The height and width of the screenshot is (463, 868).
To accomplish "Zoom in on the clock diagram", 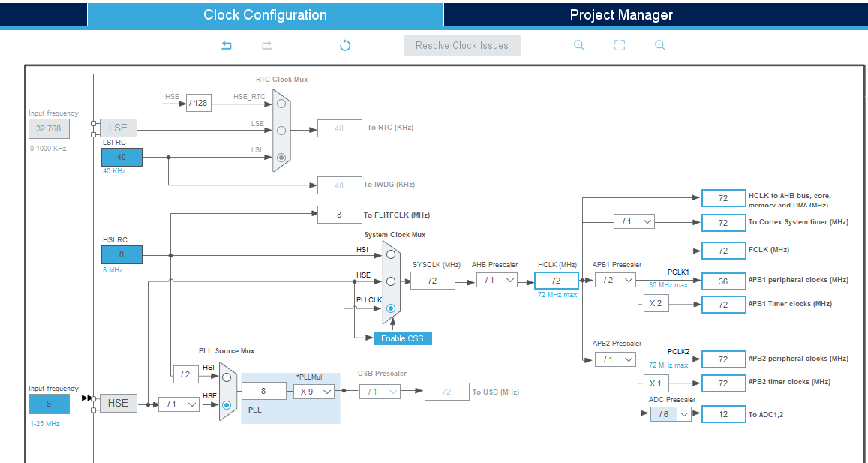I will (579, 46).
